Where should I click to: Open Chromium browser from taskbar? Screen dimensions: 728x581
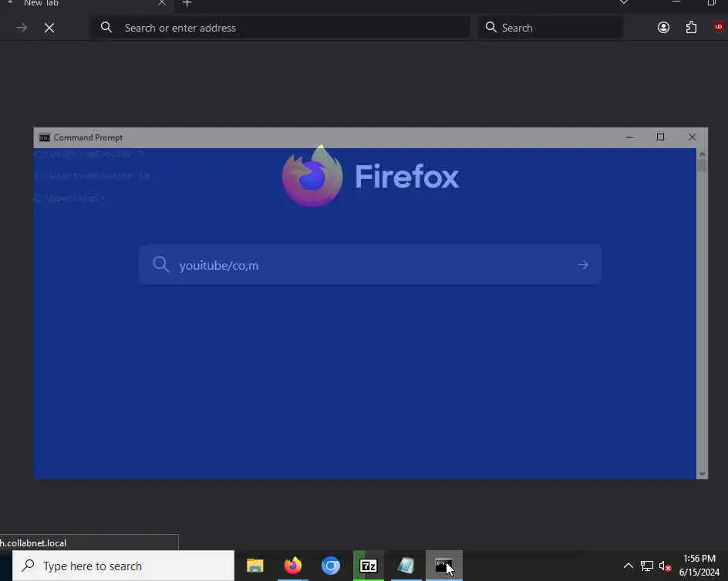331,566
